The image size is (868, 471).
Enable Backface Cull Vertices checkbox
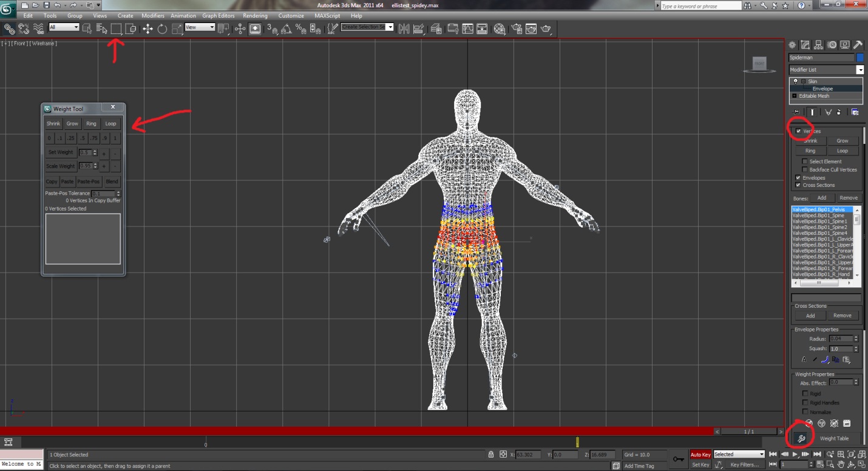(805, 170)
